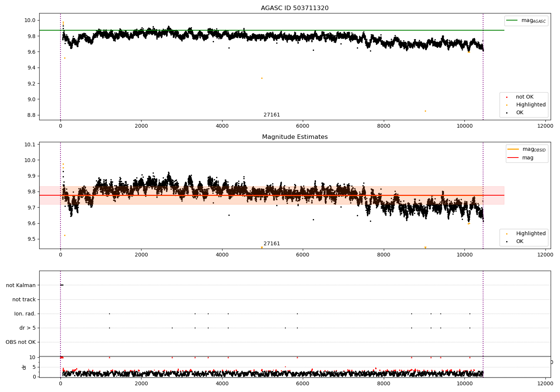Click the orange line sample beside mag OBSID

pyautogui.click(x=513, y=149)
